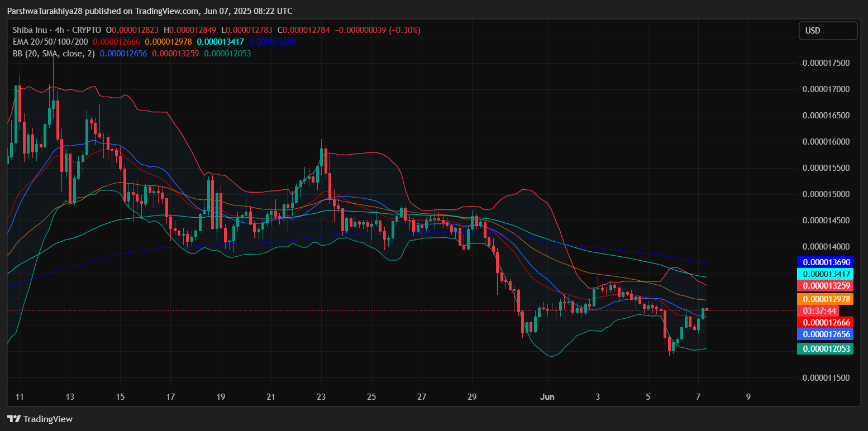Click the ParshwaTurakhiya28 published header text
Screen dimensions: 868x431
pos(149,11)
